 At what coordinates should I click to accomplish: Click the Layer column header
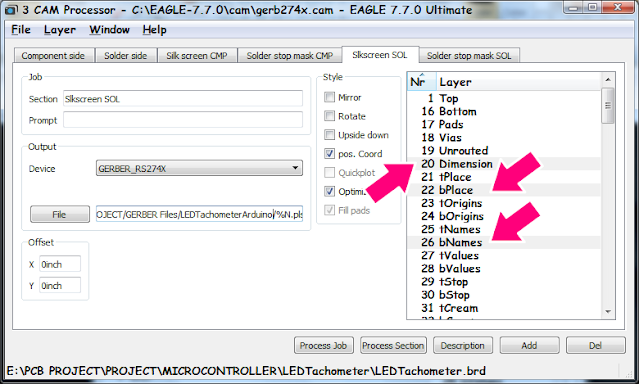click(x=518, y=82)
